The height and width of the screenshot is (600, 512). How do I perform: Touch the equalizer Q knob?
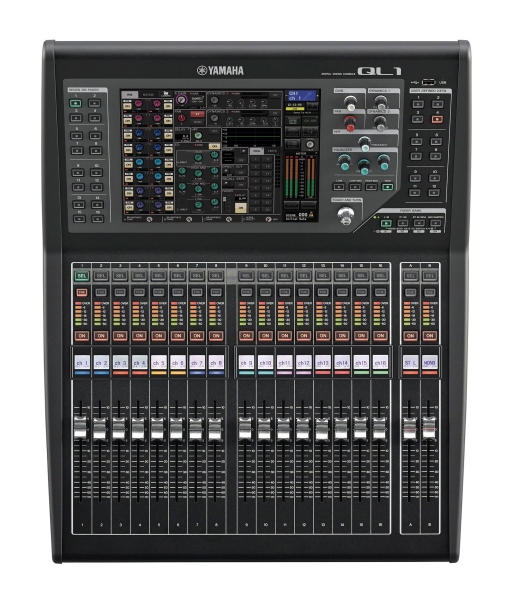tap(344, 161)
